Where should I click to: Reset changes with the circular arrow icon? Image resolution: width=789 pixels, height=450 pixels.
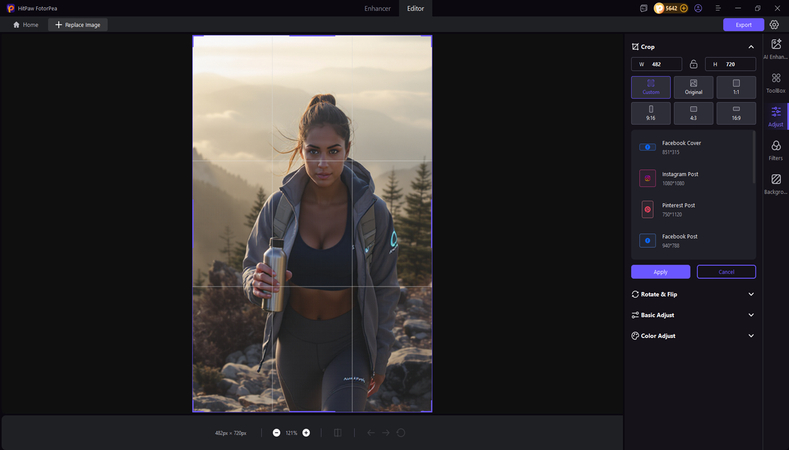point(401,433)
